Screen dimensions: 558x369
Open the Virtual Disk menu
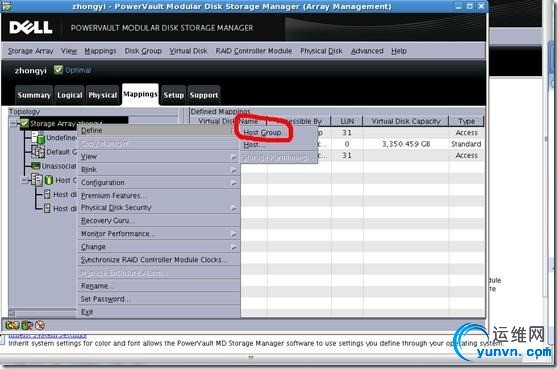click(x=188, y=51)
